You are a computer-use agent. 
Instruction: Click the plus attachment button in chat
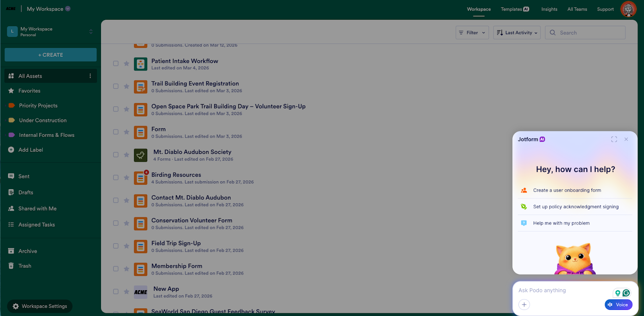coord(524,305)
